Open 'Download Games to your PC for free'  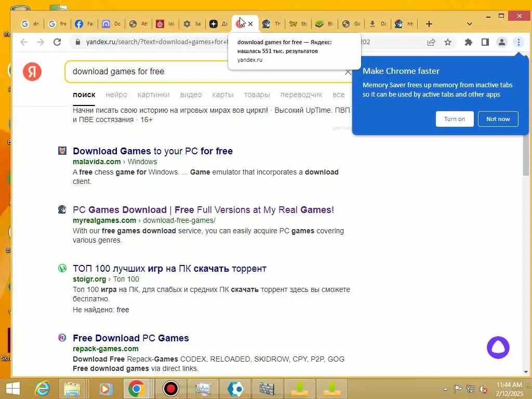(153, 151)
